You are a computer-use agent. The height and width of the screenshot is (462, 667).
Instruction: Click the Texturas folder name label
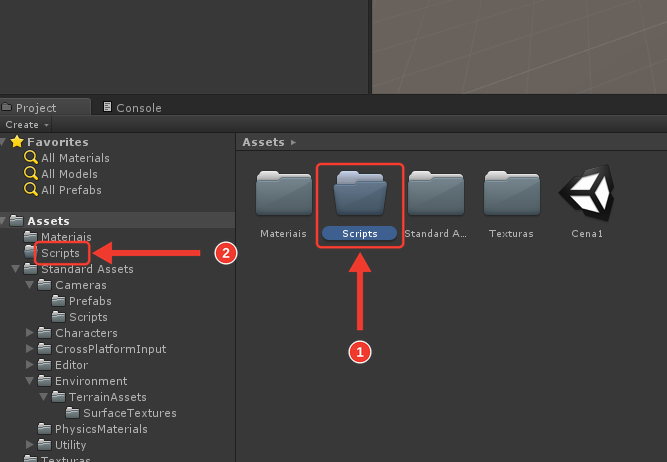coord(511,234)
